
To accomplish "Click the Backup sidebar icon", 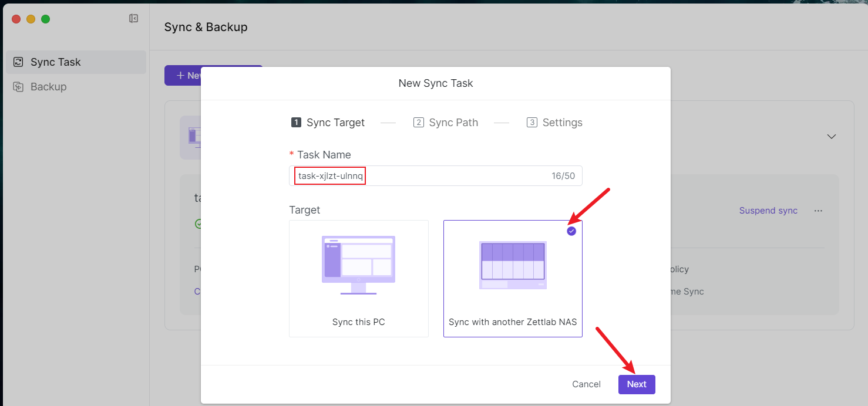I will point(18,87).
